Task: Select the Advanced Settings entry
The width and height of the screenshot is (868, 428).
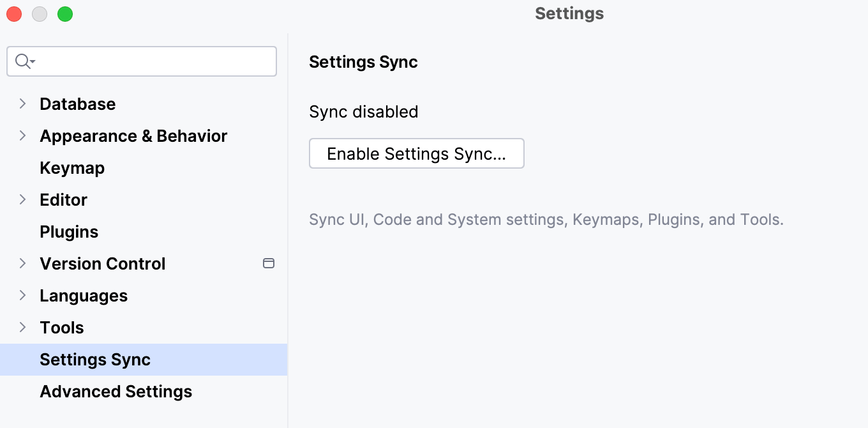Action: (116, 391)
